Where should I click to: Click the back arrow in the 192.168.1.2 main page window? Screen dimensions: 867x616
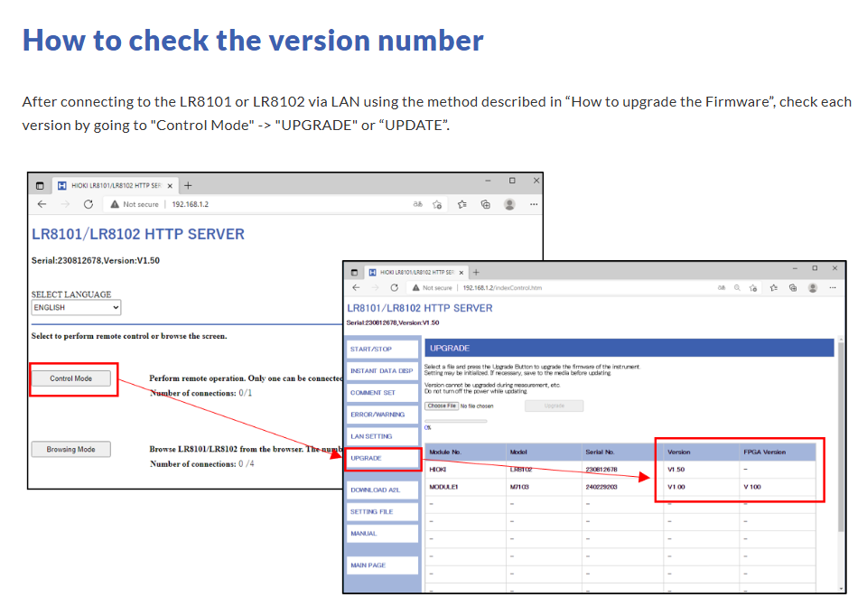click(42, 204)
